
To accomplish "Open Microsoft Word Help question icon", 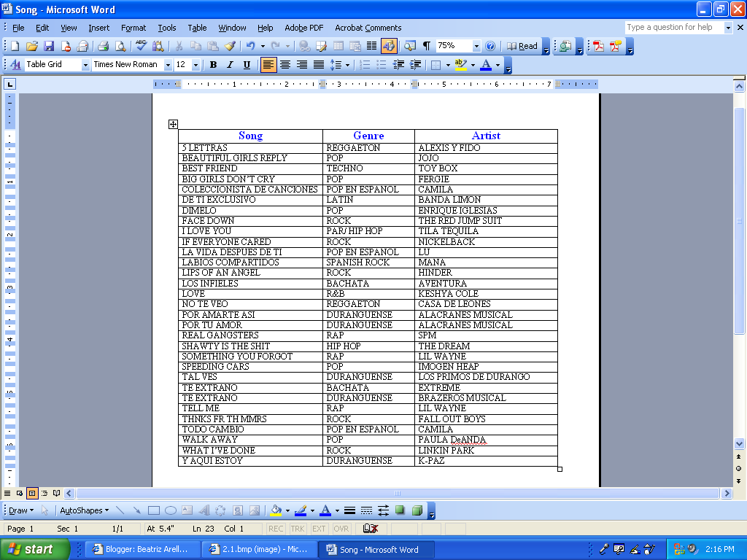I will click(490, 46).
